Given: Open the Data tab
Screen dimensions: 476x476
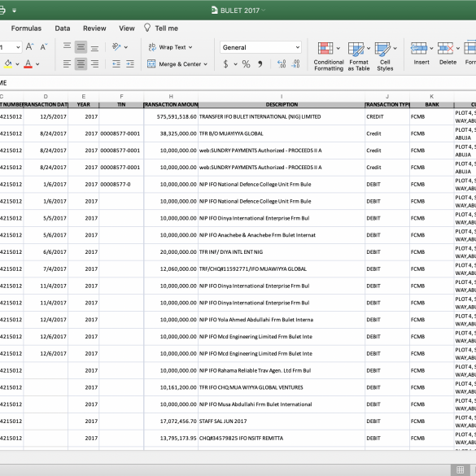Looking at the screenshot, I should point(63,28).
